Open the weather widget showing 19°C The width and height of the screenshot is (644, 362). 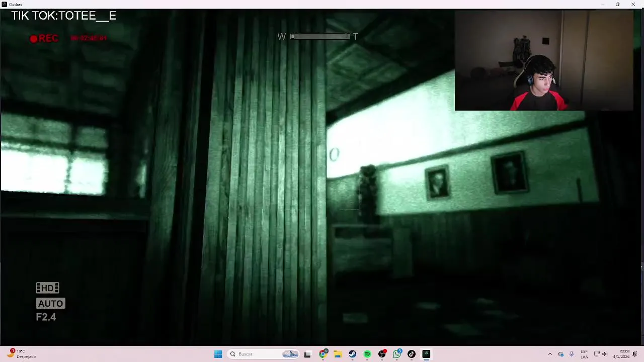(21, 354)
